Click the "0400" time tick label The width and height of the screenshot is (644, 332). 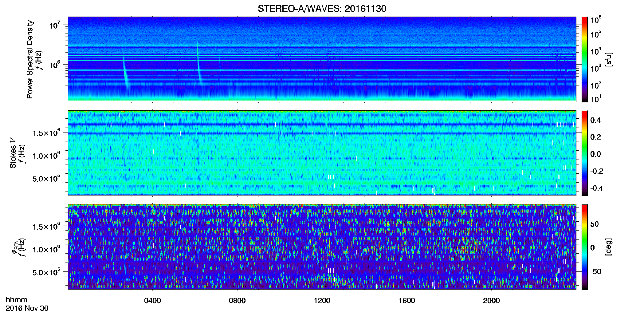click(152, 300)
